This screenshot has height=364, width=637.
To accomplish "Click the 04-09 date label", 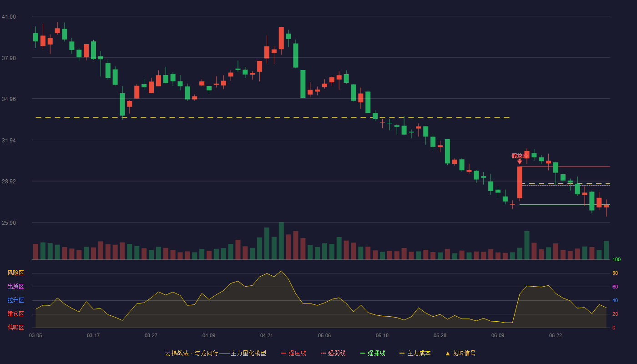I will pyautogui.click(x=209, y=335).
